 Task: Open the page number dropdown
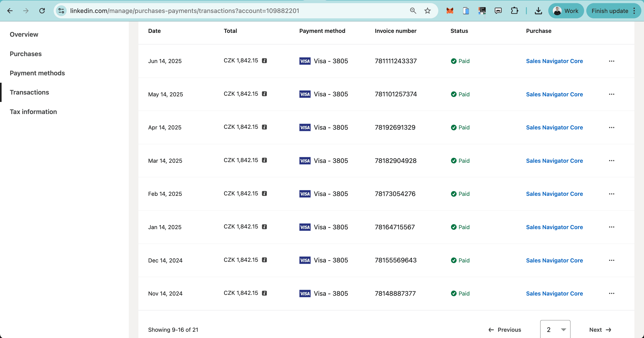pyautogui.click(x=555, y=330)
